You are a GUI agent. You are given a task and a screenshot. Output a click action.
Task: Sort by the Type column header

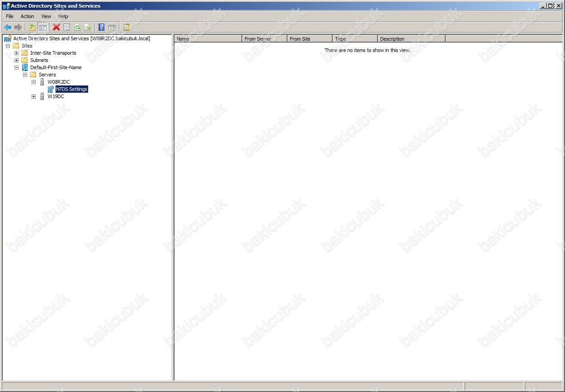pos(355,39)
